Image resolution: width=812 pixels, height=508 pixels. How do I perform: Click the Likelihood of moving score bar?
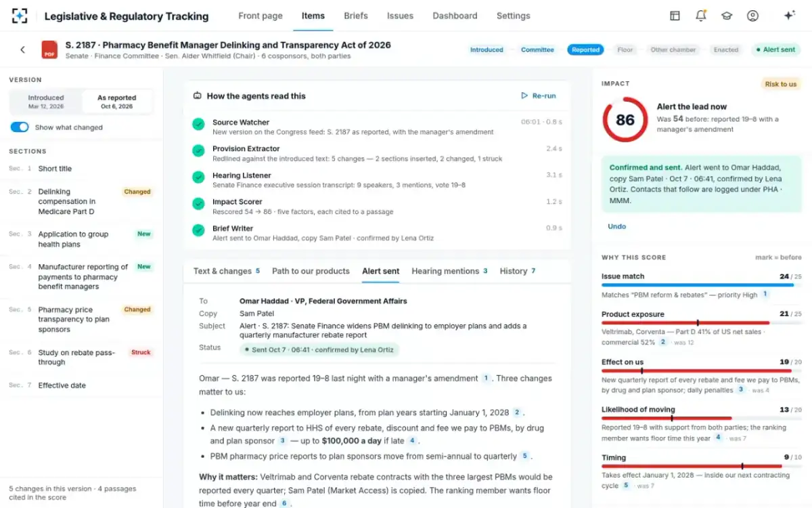click(701, 419)
